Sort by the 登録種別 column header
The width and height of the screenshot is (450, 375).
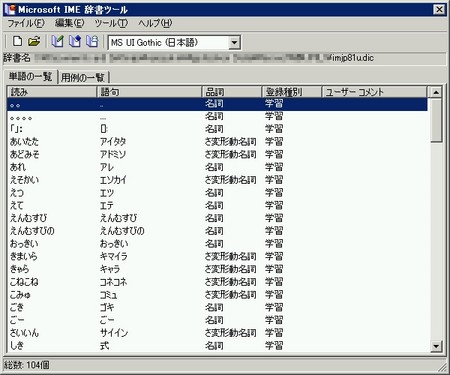point(292,92)
